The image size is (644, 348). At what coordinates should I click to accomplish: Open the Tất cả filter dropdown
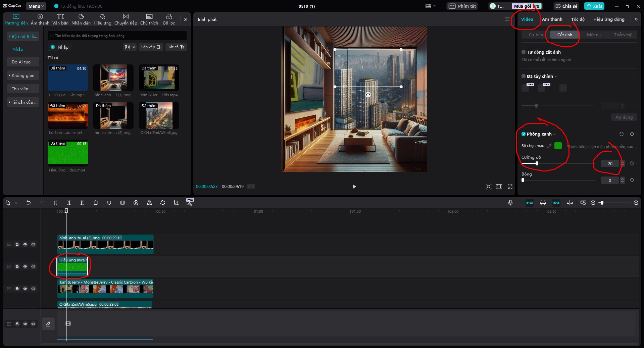176,47
